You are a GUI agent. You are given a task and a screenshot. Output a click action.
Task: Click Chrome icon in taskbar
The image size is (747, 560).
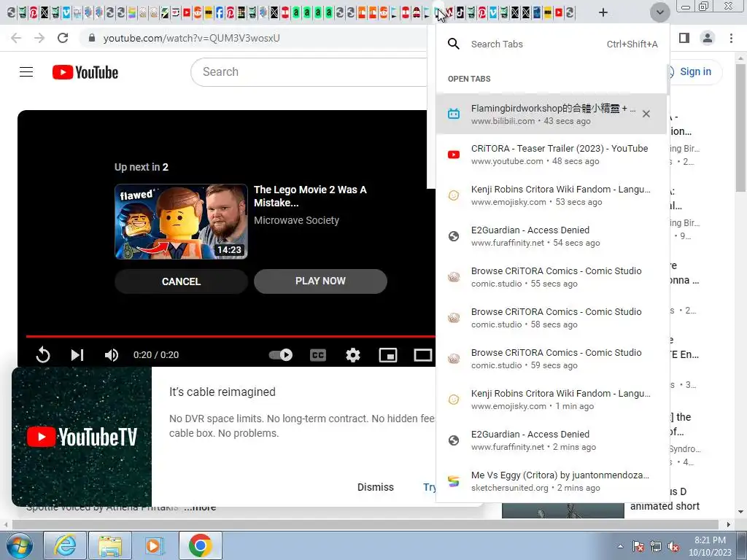(x=200, y=545)
